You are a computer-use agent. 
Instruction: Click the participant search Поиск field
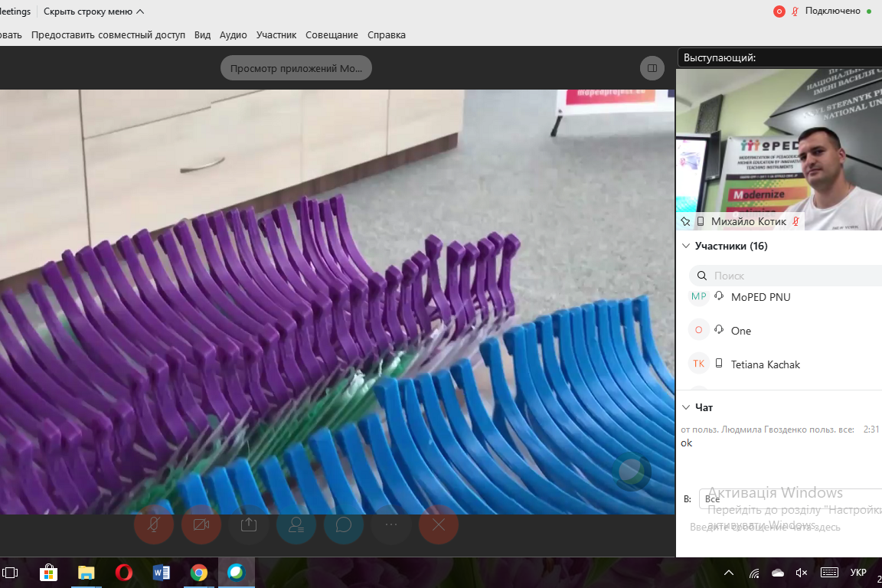pyautogui.click(x=789, y=276)
